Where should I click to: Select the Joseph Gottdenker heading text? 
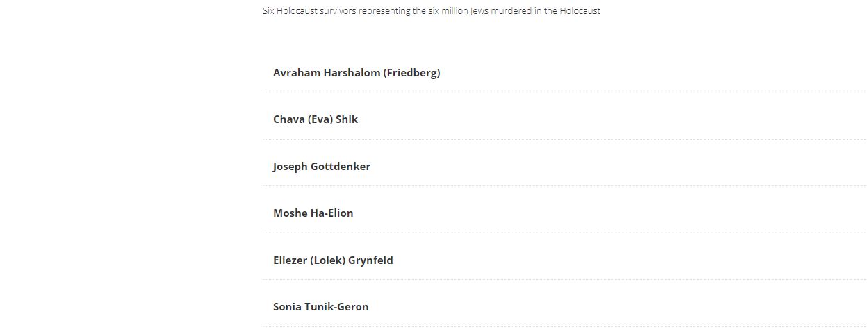321,167
